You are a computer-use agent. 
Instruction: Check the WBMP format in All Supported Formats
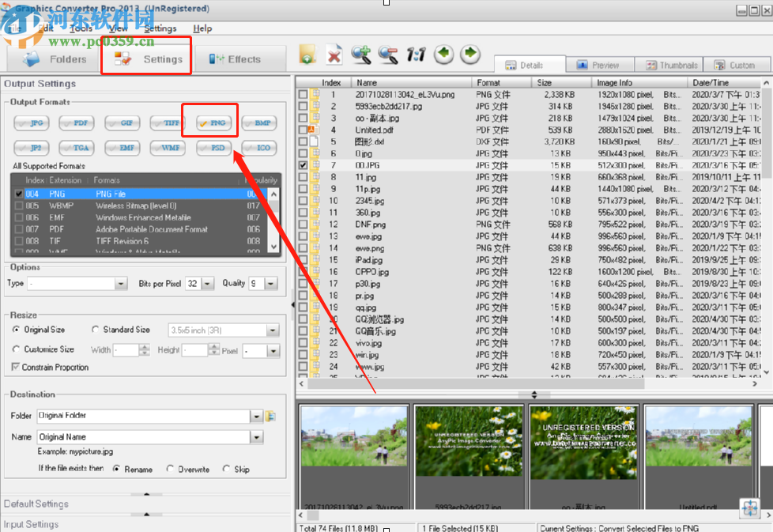[x=19, y=205]
